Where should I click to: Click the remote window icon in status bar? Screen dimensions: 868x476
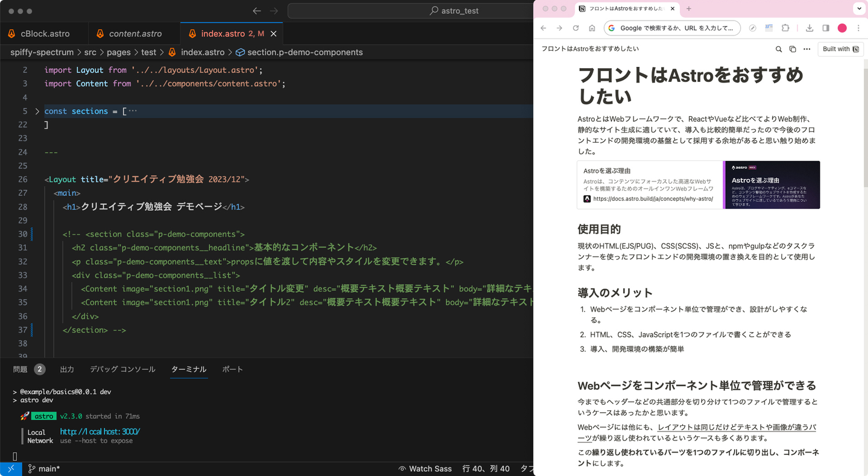pyautogui.click(x=11, y=469)
